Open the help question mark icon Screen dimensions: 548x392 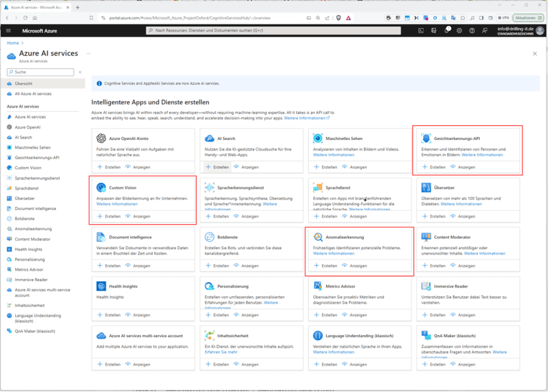tap(472, 30)
